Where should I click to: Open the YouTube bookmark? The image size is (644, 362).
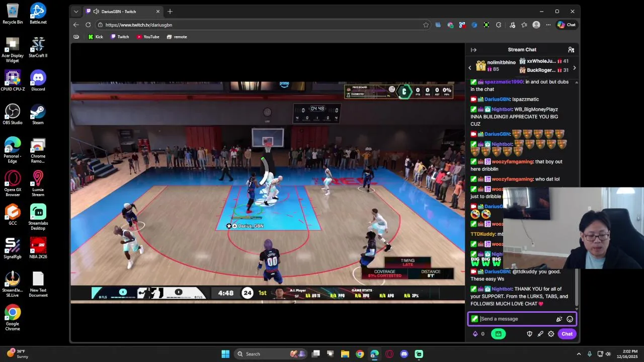click(x=148, y=37)
